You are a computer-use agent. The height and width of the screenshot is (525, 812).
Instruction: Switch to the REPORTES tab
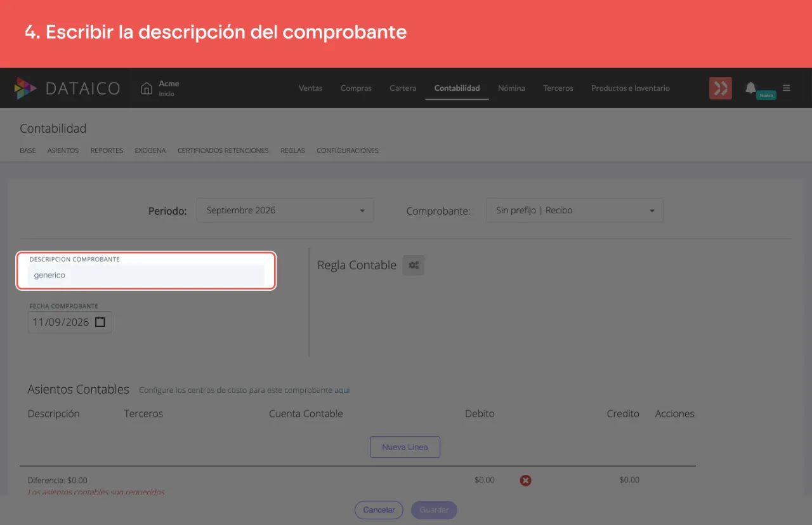(107, 150)
